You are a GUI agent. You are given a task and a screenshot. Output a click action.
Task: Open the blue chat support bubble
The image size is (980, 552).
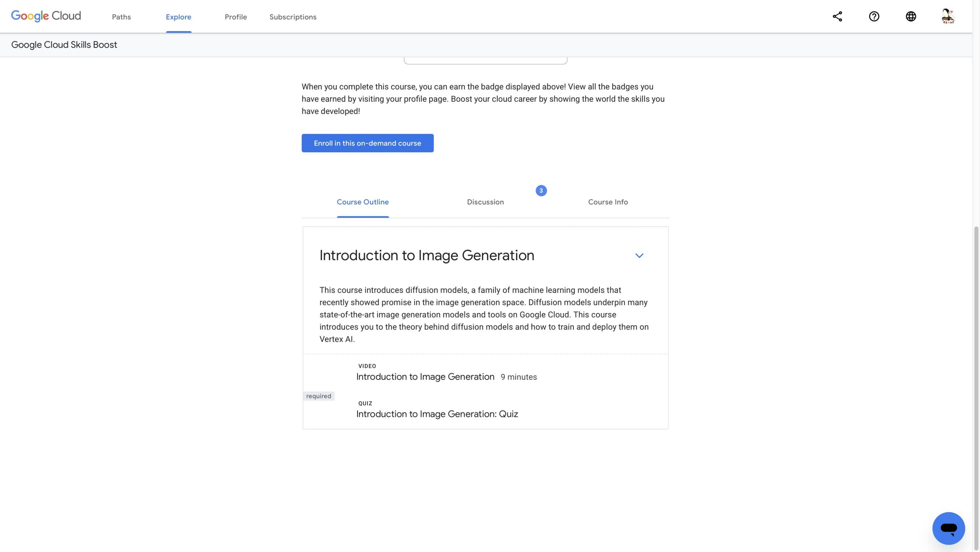948,528
